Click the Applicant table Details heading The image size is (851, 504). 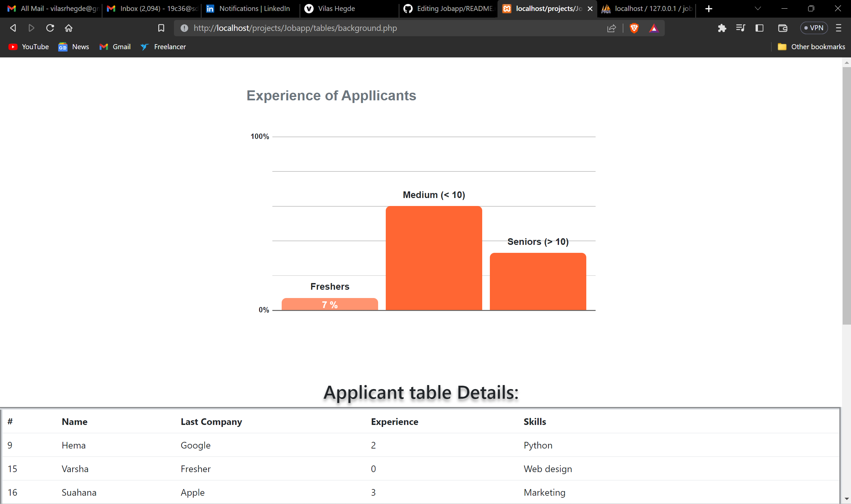click(421, 393)
